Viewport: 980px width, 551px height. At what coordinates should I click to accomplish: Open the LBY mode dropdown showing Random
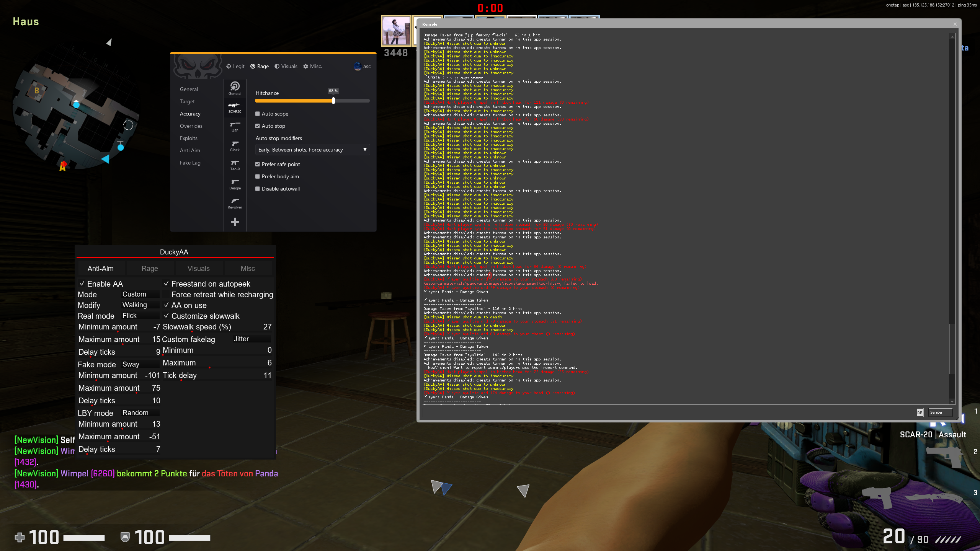click(x=140, y=413)
